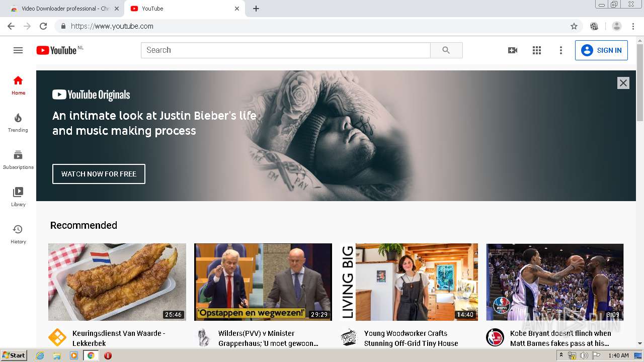The height and width of the screenshot is (362, 644).
Task: Show hidden system tray icons
Action: (561, 355)
